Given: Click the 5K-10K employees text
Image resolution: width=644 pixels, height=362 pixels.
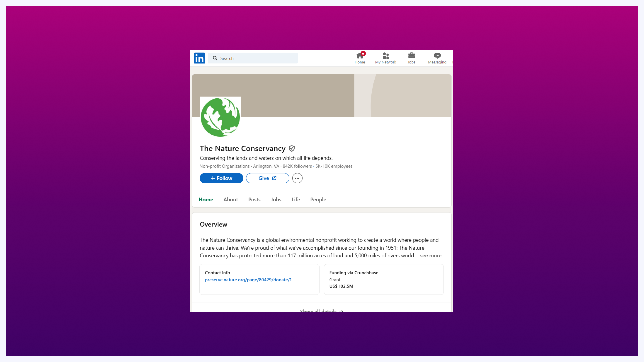Looking at the screenshot, I should point(334,166).
